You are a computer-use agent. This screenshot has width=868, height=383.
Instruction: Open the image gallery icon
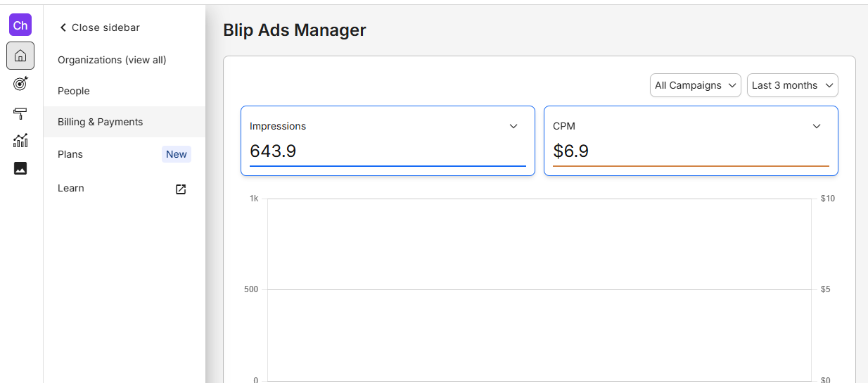[20, 168]
